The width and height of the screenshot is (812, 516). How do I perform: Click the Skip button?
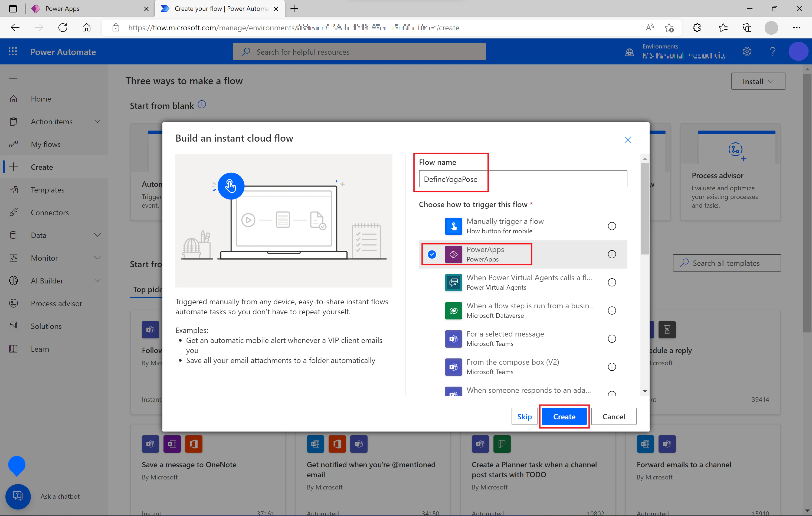[x=524, y=417]
